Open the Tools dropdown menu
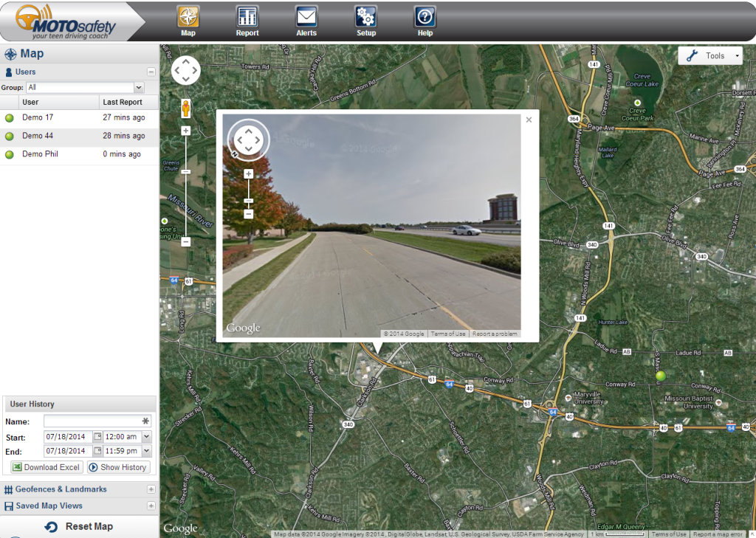 click(710, 56)
